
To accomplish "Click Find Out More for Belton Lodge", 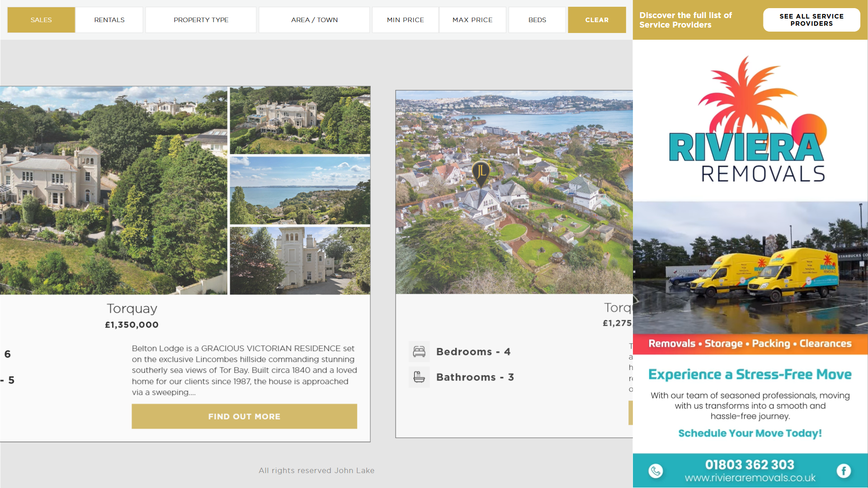I will pos(244,416).
